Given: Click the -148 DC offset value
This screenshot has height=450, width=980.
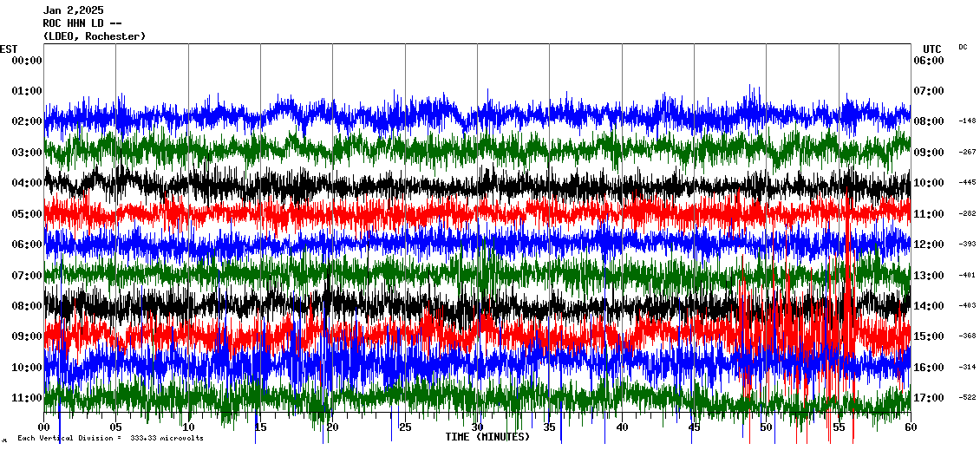Looking at the screenshot, I should pos(967,121).
